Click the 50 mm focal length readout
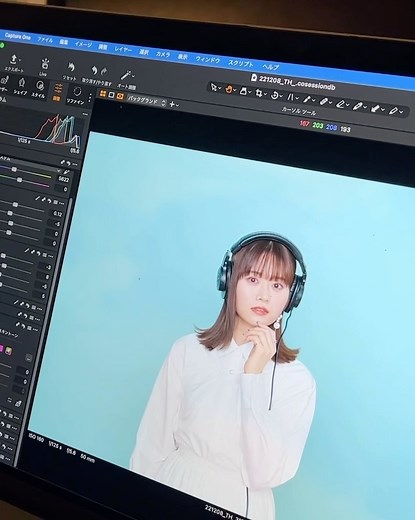The image size is (415, 520). point(88,458)
